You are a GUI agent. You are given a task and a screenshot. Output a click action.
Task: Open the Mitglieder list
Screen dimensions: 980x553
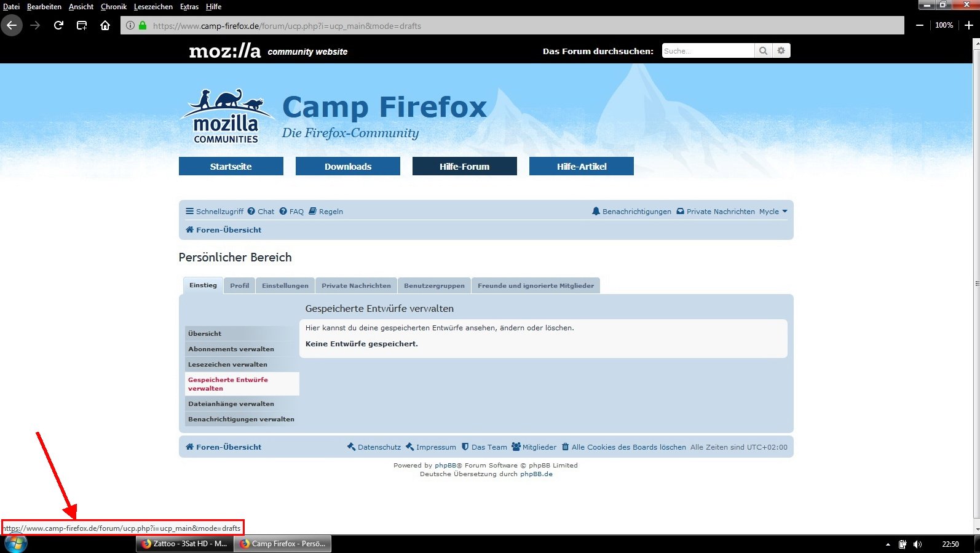[534, 447]
